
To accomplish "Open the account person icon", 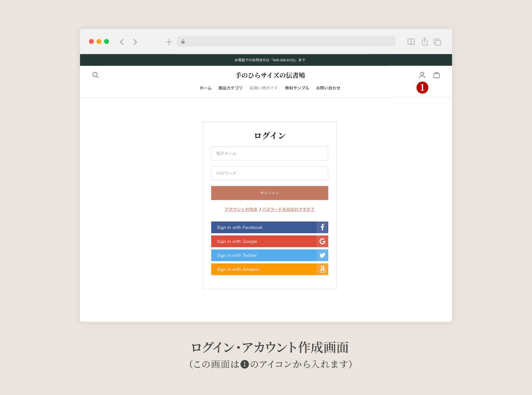I will (422, 75).
